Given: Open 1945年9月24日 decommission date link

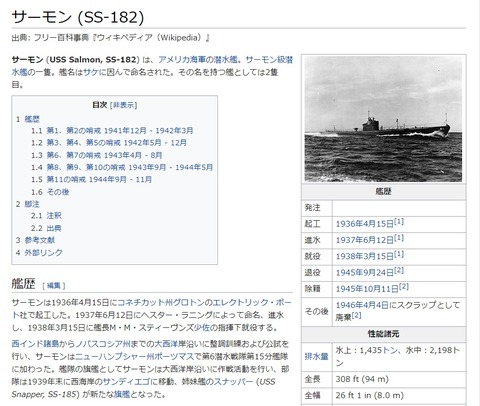Looking at the screenshot, I should click(365, 273).
